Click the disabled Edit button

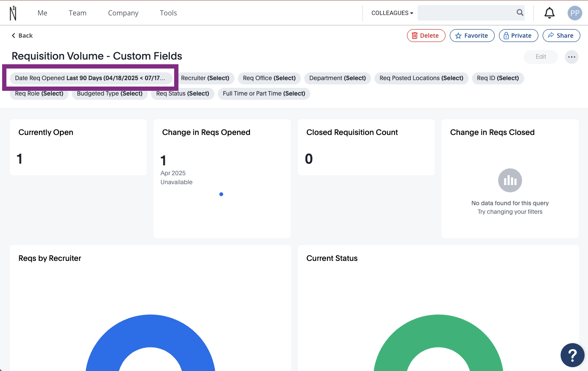[x=541, y=57]
